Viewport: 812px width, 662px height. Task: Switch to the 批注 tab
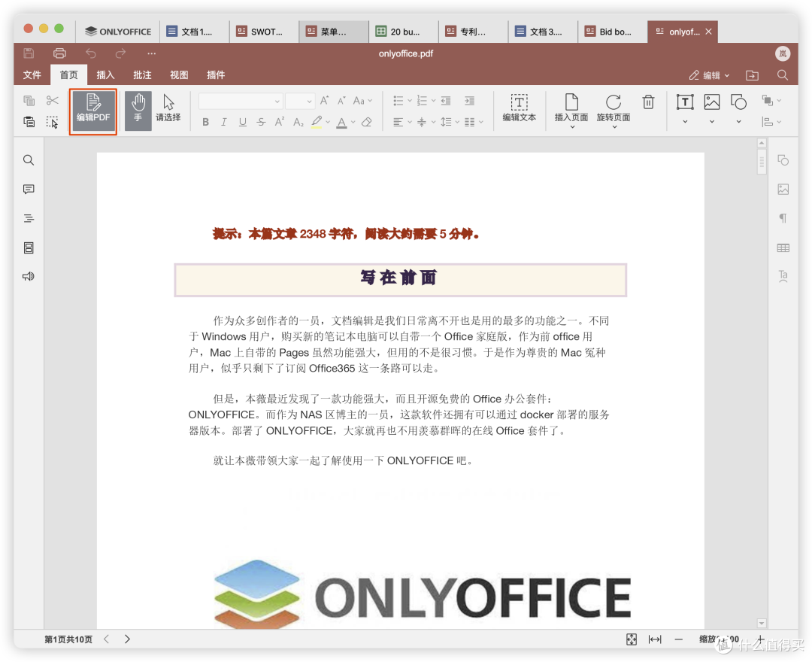tap(142, 75)
